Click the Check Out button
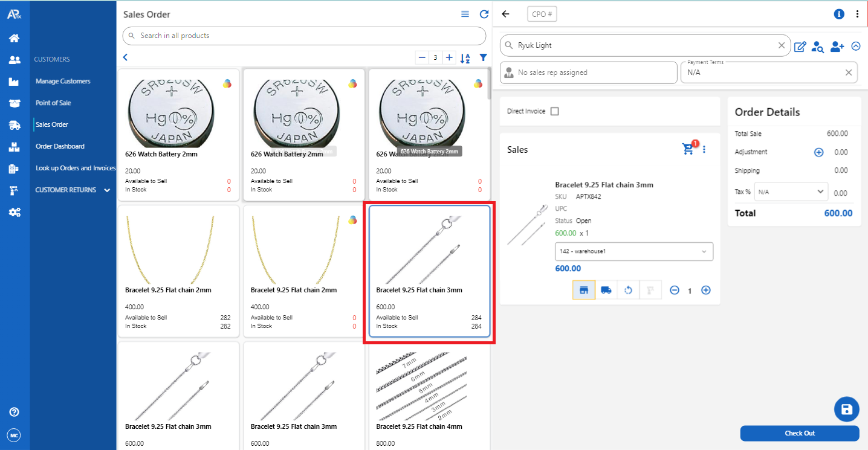 [799, 433]
